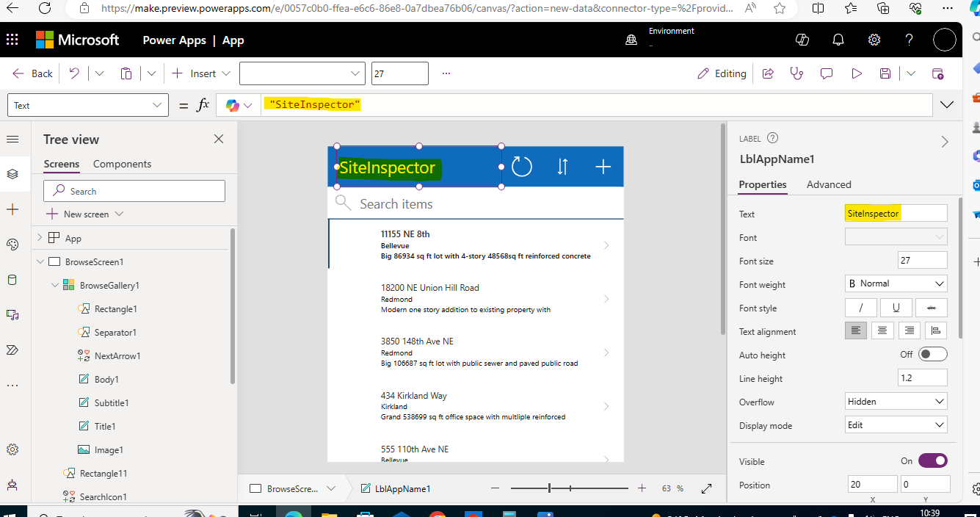Screen dimensions: 980x517
Task: Open the Insert panel with the plus icon
Action: tap(11, 209)
